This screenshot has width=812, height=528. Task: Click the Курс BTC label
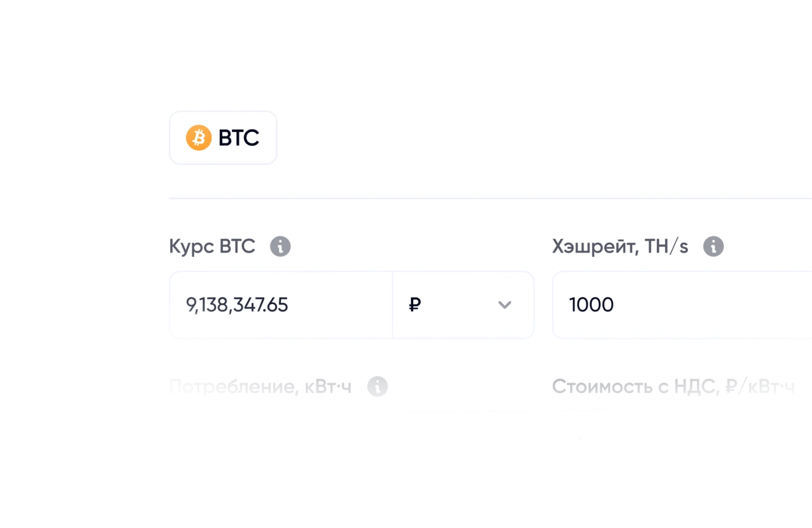(212, 247)
